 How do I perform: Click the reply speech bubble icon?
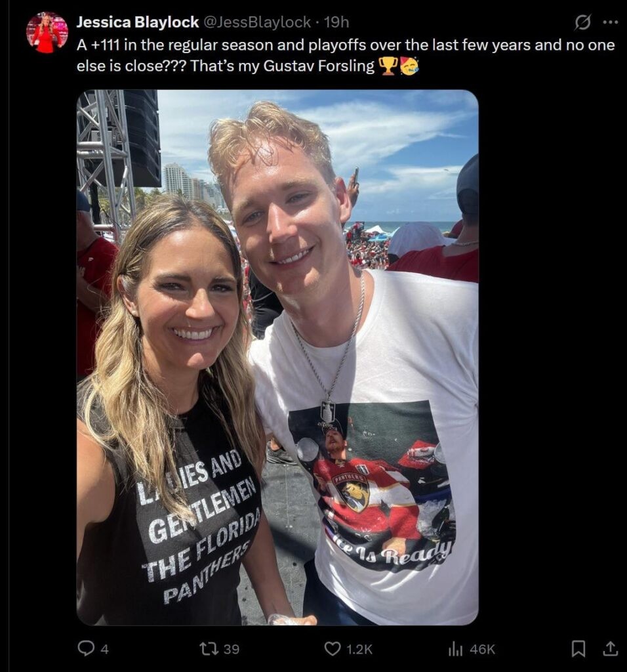coord(86,648)
